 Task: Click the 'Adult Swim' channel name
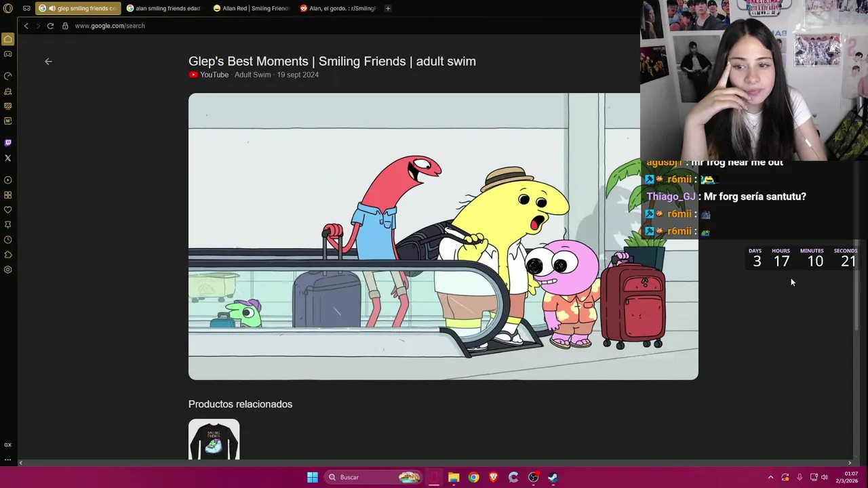coord(252,75)
